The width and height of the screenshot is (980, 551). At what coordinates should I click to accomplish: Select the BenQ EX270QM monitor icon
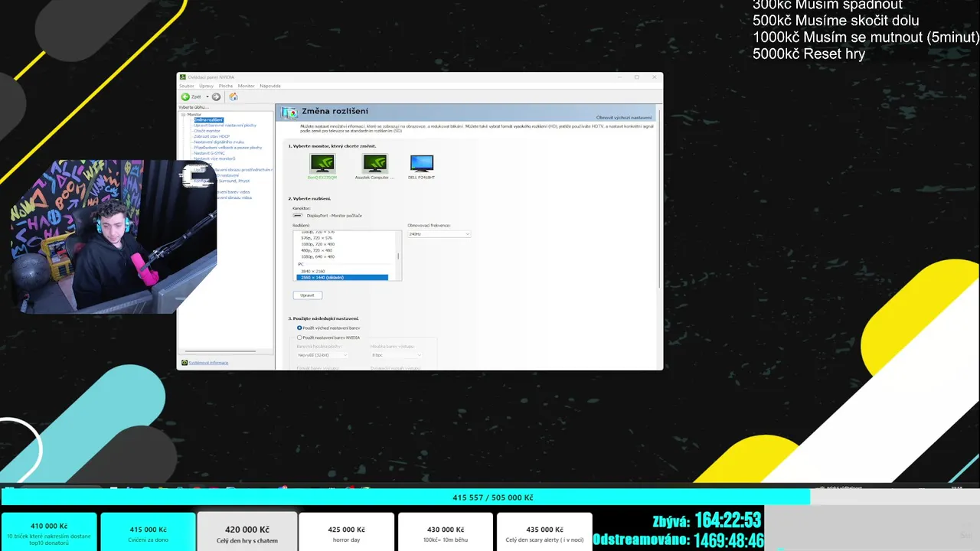coord(322,163)
